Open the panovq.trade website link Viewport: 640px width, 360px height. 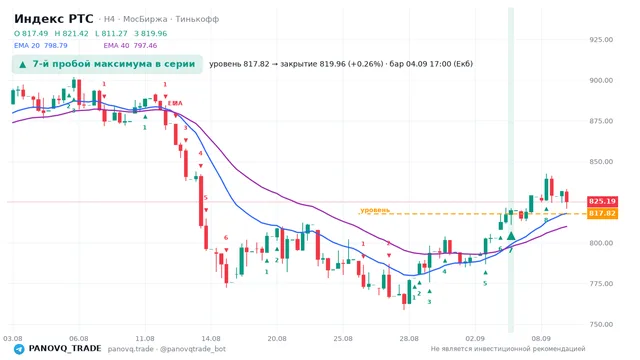131,349
